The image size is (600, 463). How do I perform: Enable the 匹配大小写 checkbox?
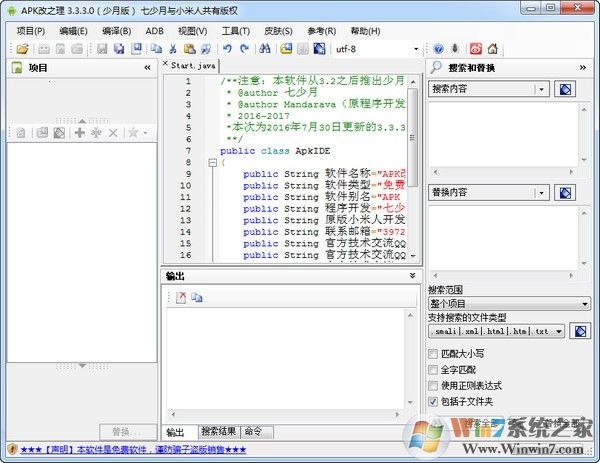(x=433, y=354)
